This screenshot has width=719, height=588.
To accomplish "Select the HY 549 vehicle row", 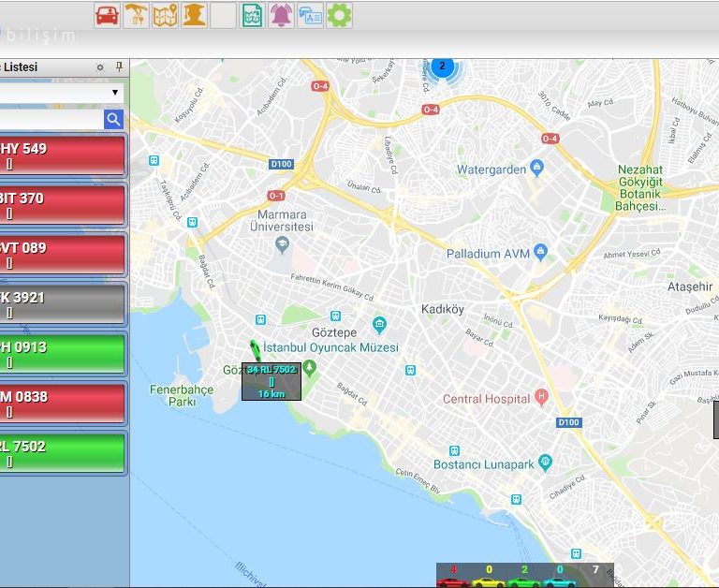I will 62,155.
